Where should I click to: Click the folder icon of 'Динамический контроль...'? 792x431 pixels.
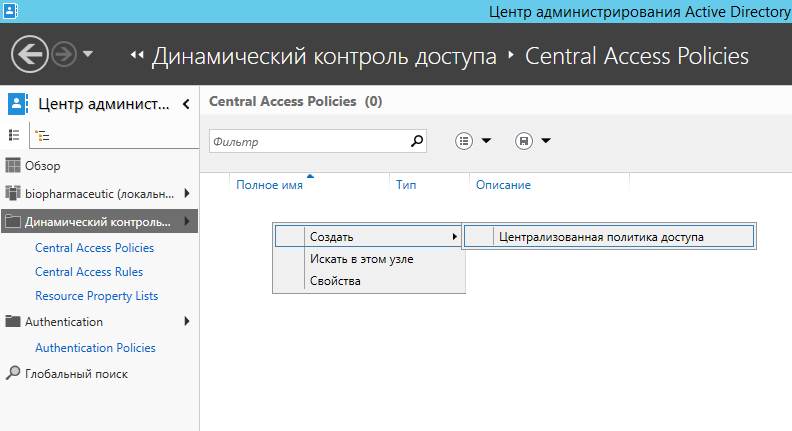coord(13,221)
